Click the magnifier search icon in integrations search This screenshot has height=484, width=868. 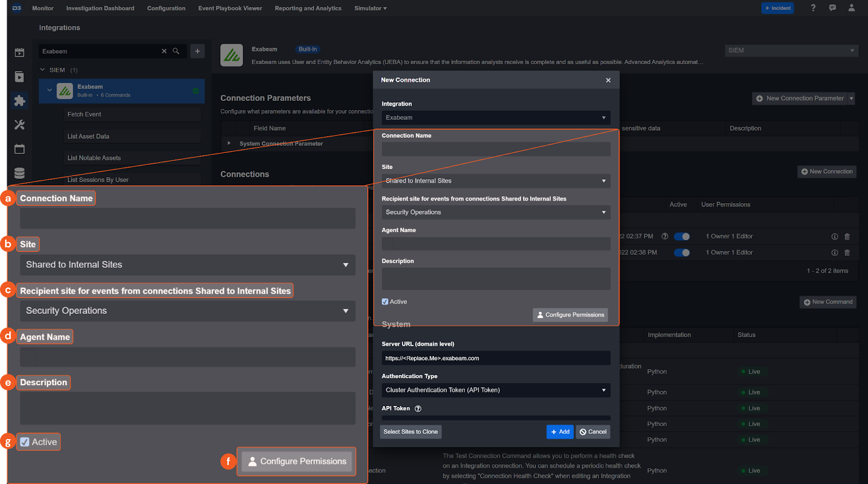click(x=176, y=51)
